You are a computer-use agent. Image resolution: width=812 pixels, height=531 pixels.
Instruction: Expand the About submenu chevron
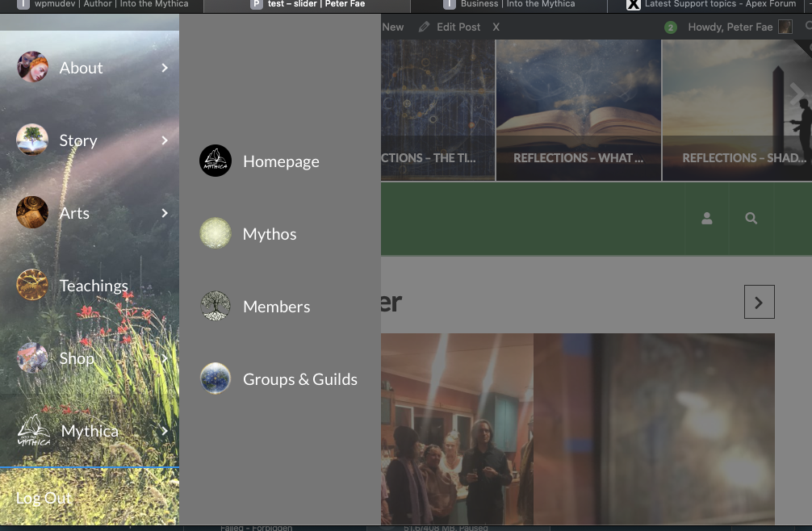pyautogui.click(x=165, y=68)
